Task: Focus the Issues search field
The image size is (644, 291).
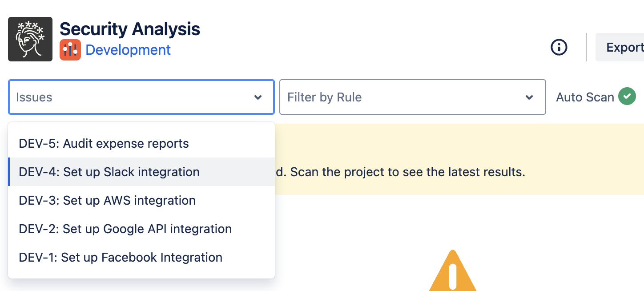Action: (x=141, y=97)
